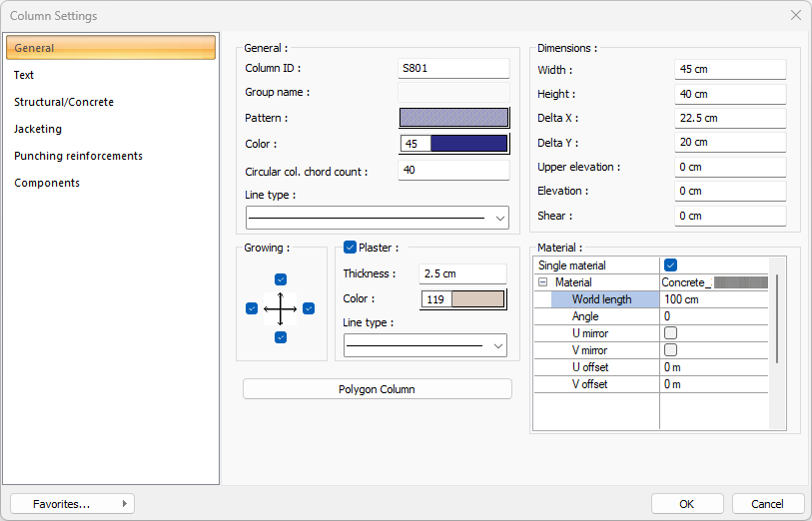Open the Punching reinforcements section
This screenshot has height=521, width=812.
point(78,156)
